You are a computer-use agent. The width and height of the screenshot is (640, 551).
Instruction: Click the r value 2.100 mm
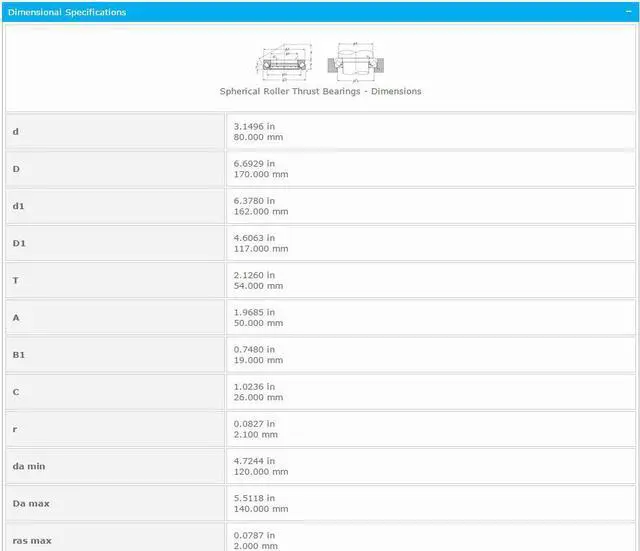255,435
